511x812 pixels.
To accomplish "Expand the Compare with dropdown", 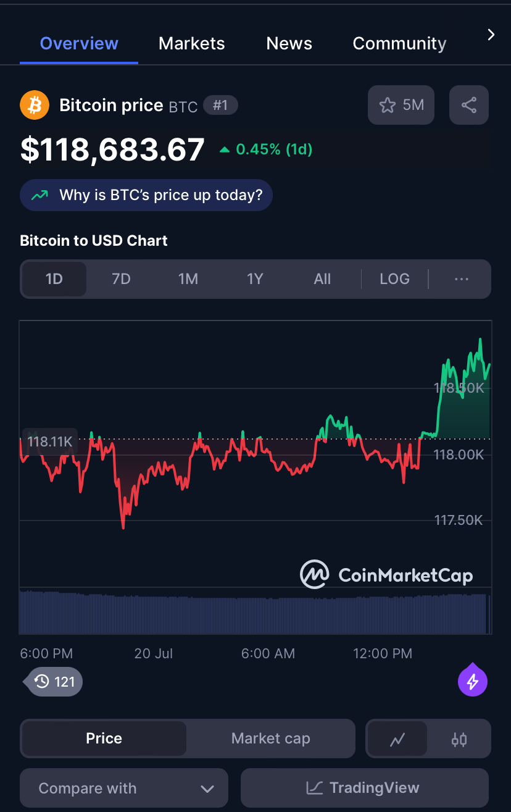I will point(124,788).
